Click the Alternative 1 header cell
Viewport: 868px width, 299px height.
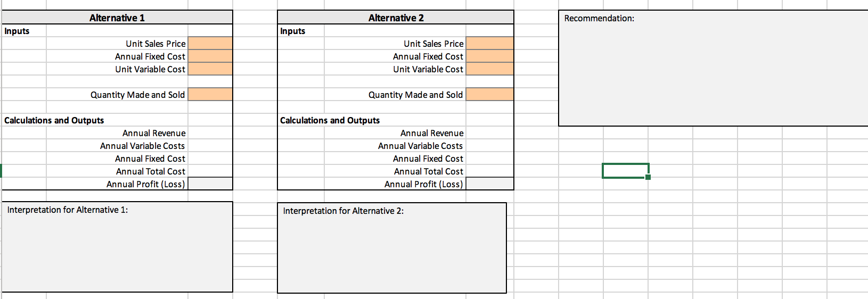[x=117, y=18]
